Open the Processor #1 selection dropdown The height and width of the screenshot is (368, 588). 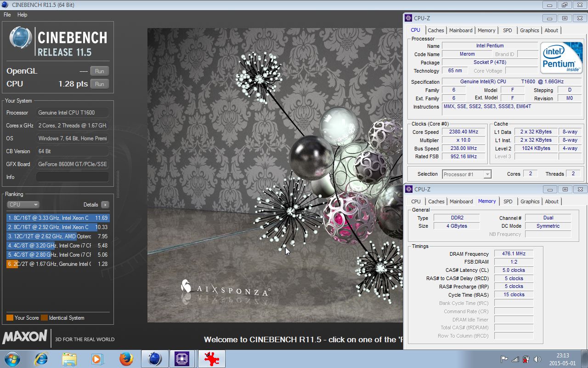tap(467, 174)
